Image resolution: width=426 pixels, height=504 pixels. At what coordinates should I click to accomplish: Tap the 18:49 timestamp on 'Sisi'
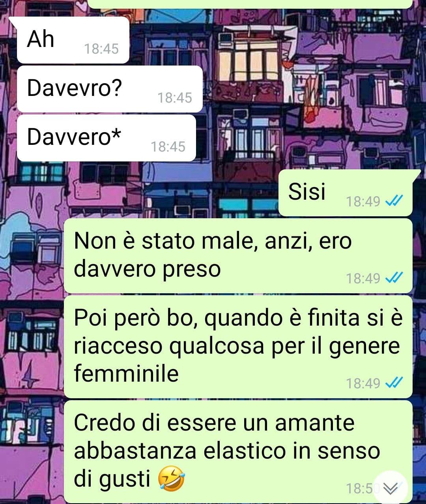(x=363, y=202)
